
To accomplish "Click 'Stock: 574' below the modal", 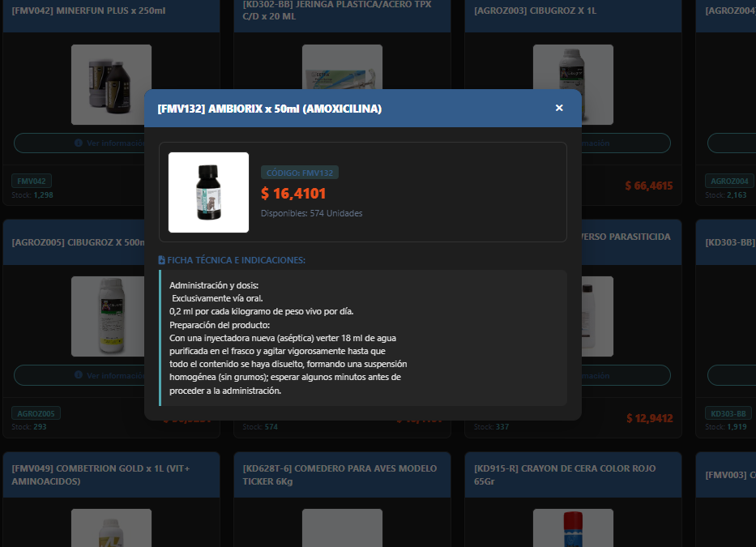I will click(x=260, y=427).
